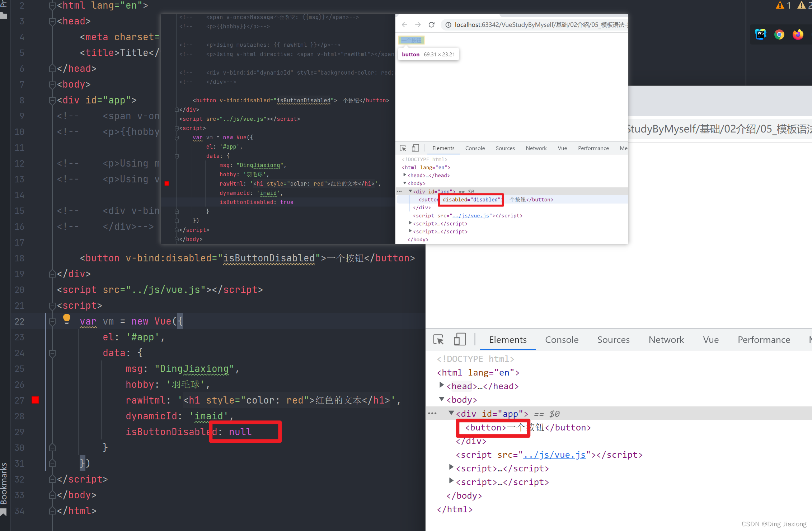812x531 pixels.
Task: Open the page in Firefox browser
Action: pos(798,34)
